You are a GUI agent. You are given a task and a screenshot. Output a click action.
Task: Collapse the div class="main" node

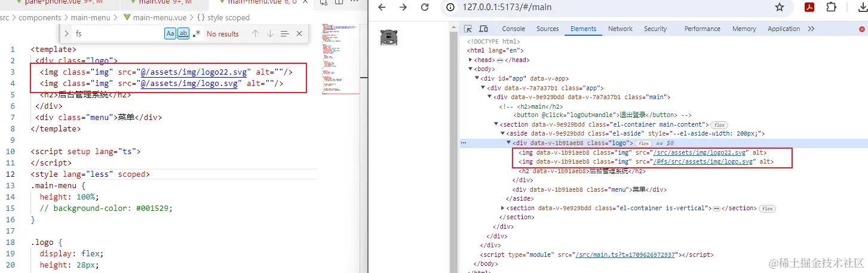point(489,97)
